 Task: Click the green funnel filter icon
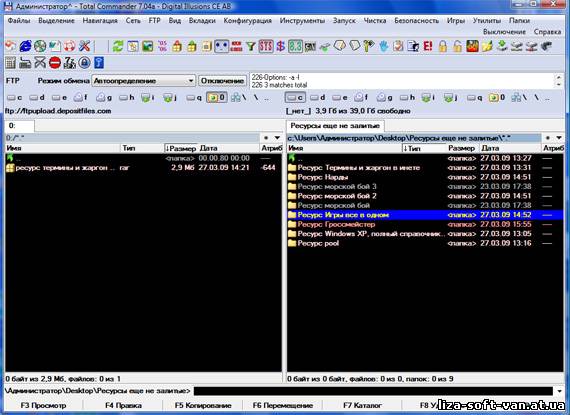click(x=251, y=47)
